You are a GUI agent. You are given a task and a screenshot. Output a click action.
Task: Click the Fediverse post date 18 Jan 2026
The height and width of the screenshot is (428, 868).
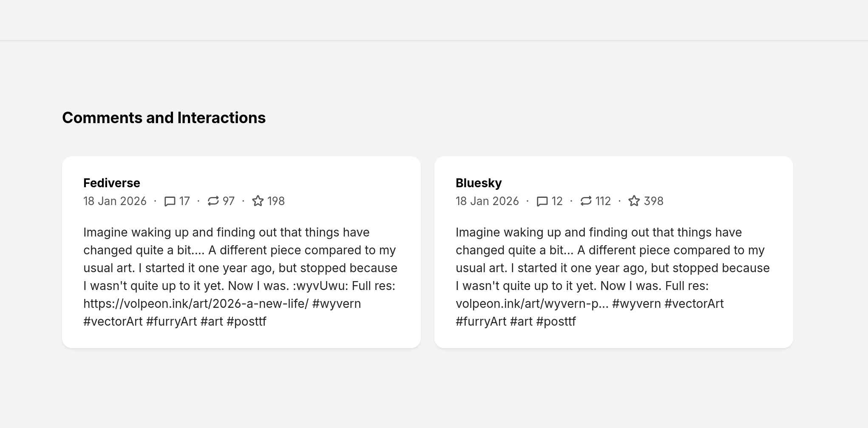click(115, 201)
